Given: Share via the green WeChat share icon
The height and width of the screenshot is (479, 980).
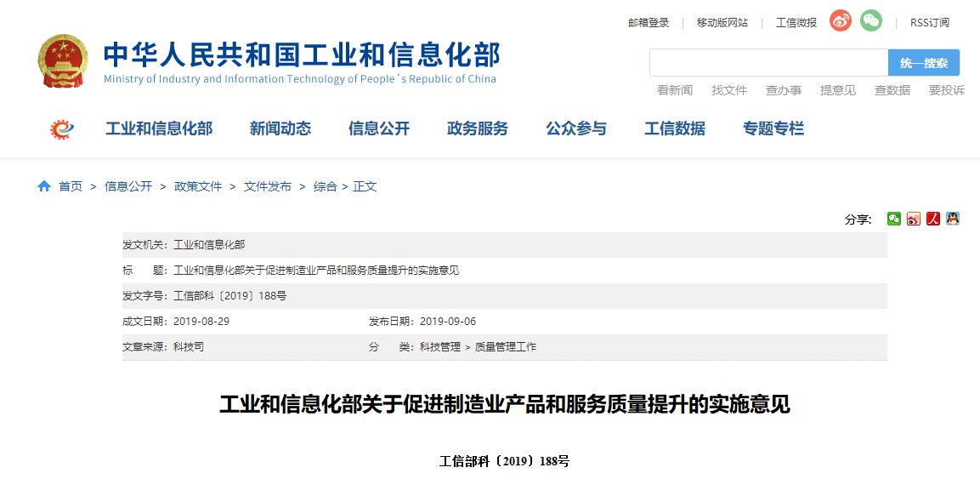Looking at the screenshot, I should point(893,219).
